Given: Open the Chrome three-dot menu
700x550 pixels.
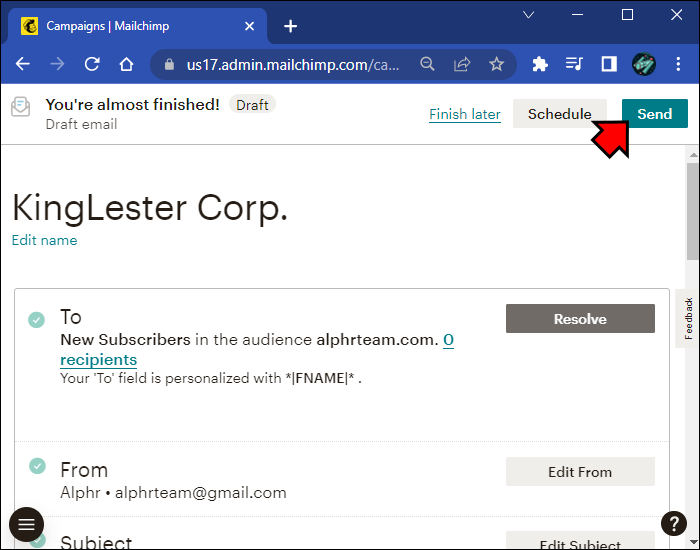Looking at the screenshot, I should pos(678,64).
